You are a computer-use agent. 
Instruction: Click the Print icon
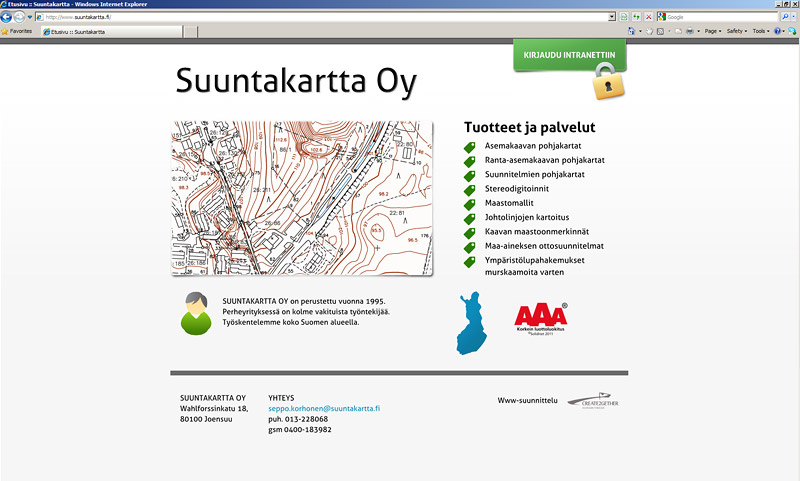coord(690,31)
